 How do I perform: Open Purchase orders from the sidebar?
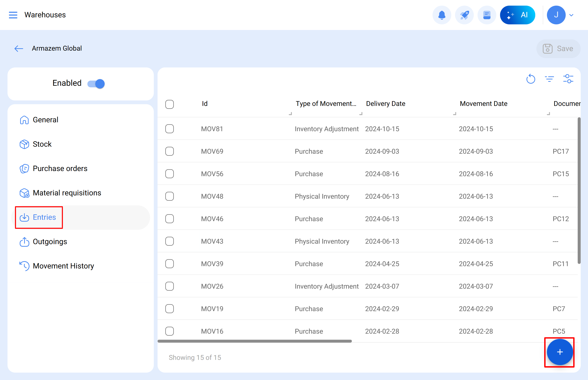coord(60,168)
